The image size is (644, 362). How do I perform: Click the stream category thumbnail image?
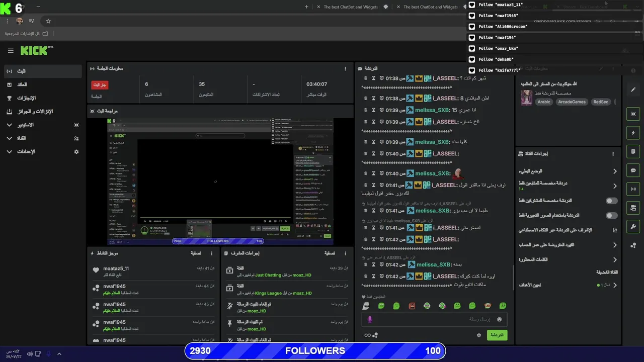526,98
